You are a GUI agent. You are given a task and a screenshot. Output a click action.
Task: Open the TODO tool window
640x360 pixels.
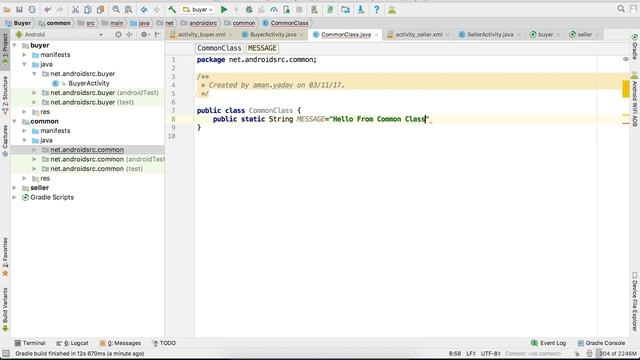pos(164,343)
